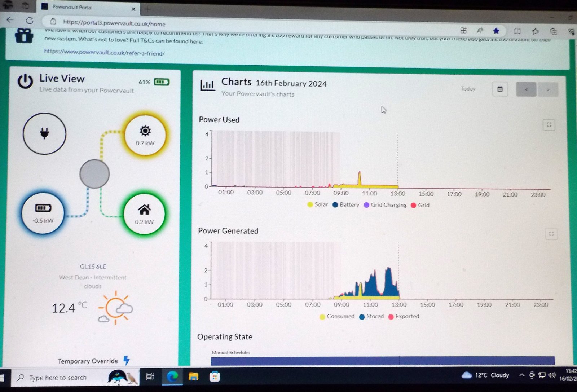Toggle the Consumed series in legend
The image size is (577, 392).
[337, 316]
